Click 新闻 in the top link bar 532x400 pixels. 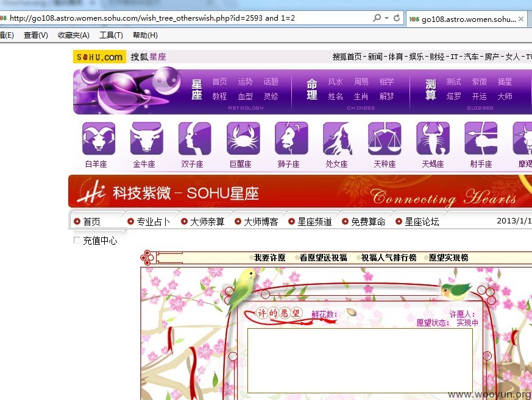(x=375, y=57)
